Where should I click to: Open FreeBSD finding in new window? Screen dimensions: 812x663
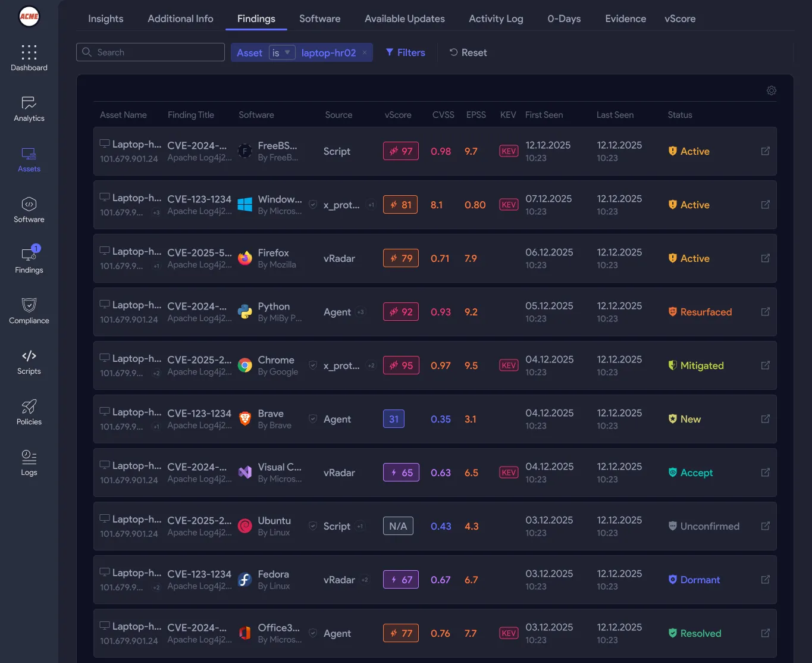click(x=766, y=151)
